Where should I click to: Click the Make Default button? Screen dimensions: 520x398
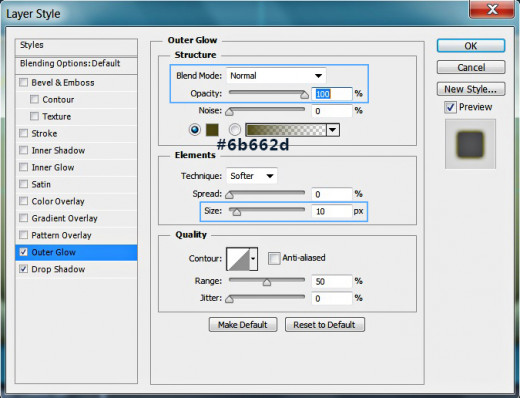tap(243, 325)
